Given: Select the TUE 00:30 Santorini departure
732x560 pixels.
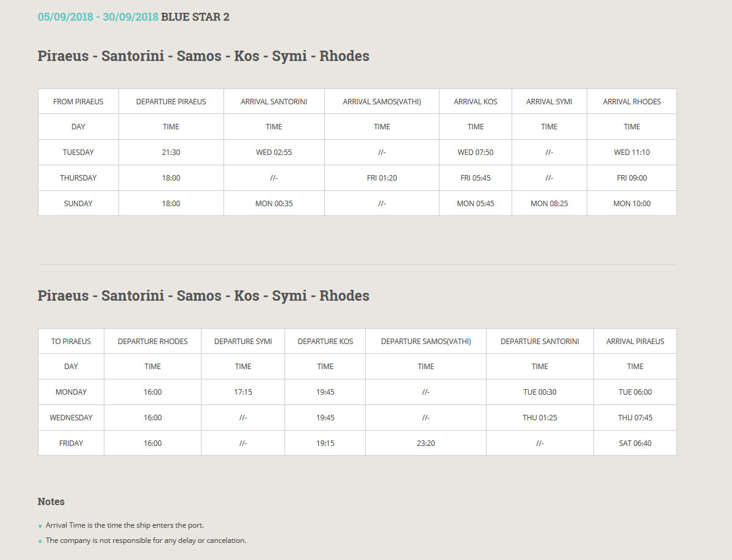Looking at the screenshot, I should pyautogui.click(x=540, y=392).
